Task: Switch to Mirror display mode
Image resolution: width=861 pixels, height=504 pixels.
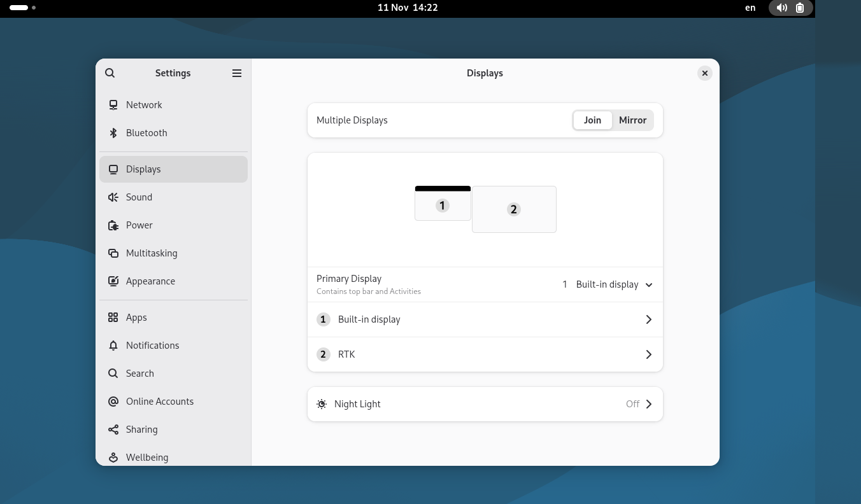Action: 632,120
